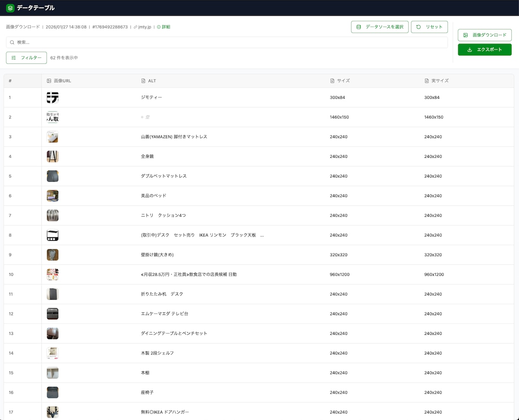
Task: Select the 本棚 ALT text
Action: pyautogui.click(x=145, y=373)
